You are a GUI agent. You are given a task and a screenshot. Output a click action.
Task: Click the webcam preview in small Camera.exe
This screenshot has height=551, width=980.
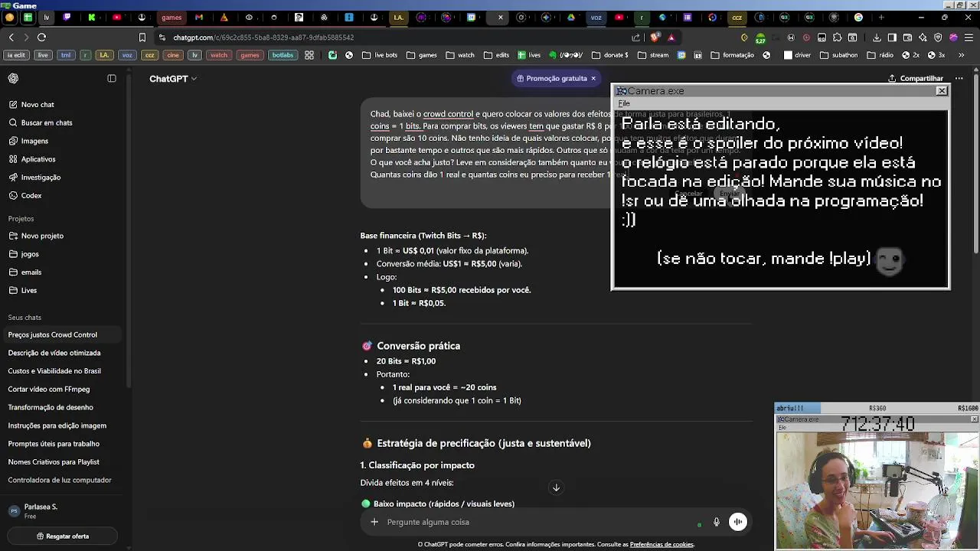[x=876, y=490]
